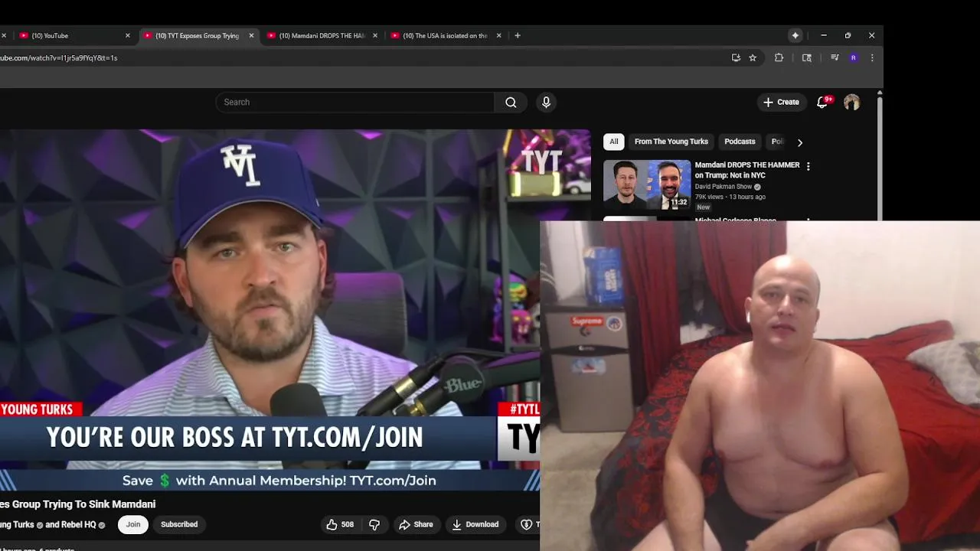This screenshot has width=980, height=551.
Task: Toggle the Subscribed button
Action: (179, 524)
